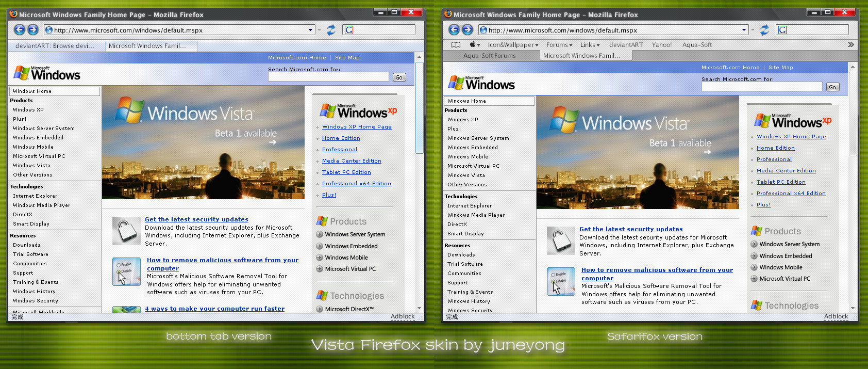Switch to Aqua-Soft Forums tab
The width and height of the screenshot is (868, 369).
(490, 56)
